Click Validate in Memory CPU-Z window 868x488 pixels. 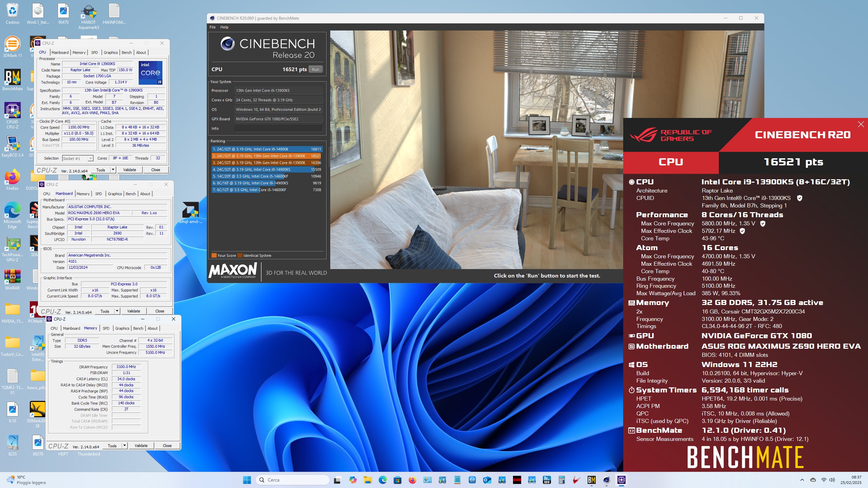click(x=141, y=446)
